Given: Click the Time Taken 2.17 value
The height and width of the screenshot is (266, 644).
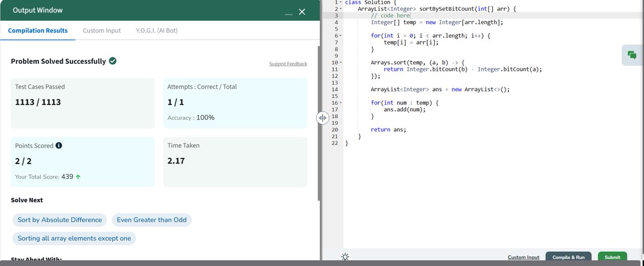Looking at the screenshot, I should tap(177, 160).
